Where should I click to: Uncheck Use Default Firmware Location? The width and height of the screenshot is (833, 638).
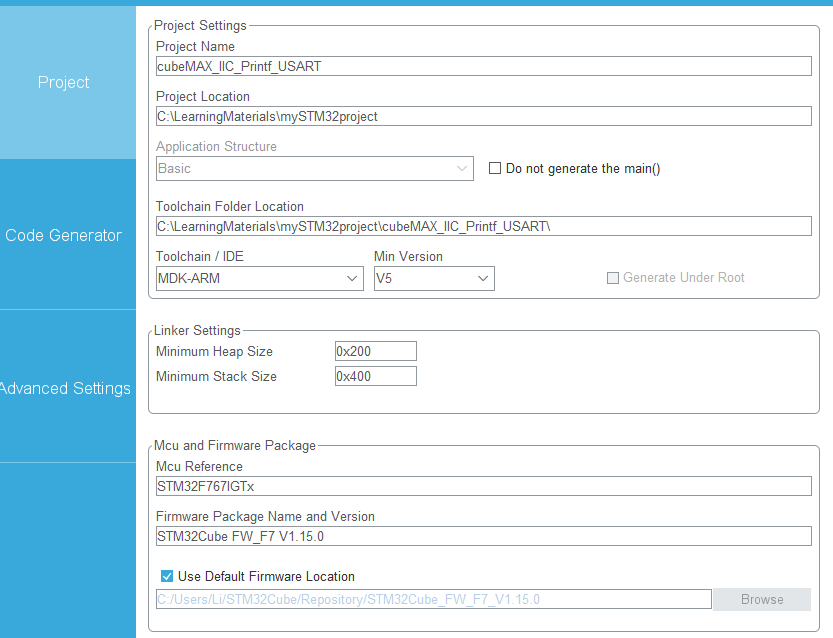pyautogui.click(x=167, y=576)
